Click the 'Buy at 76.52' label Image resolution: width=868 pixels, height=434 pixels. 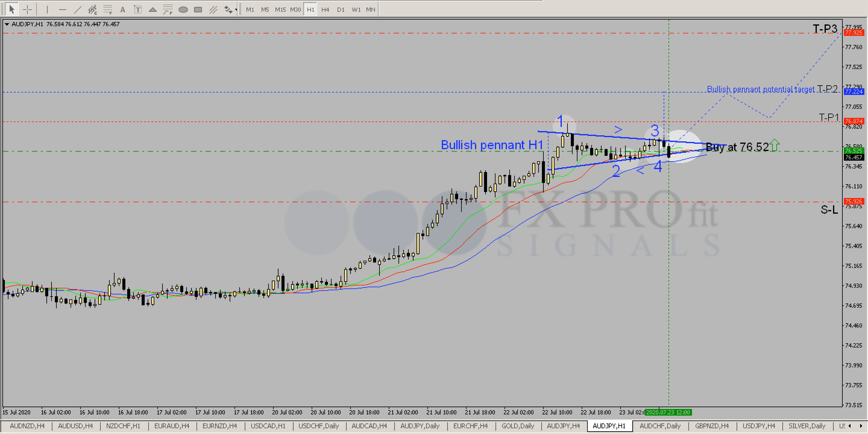click(737, 146)
